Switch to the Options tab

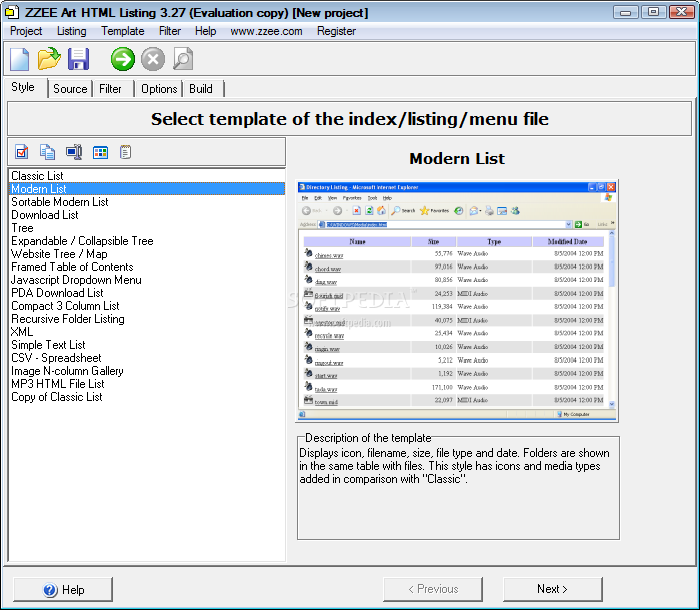[x=159, y=89]
